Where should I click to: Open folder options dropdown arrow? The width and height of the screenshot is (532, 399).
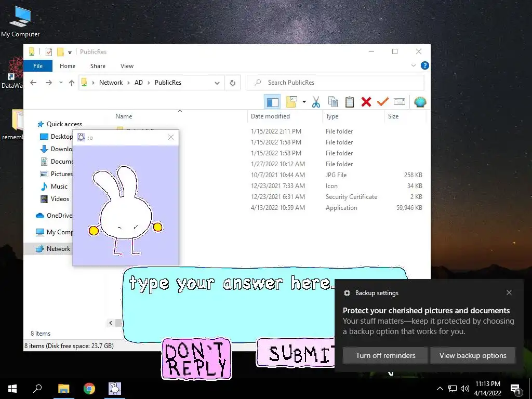point(304,102)
